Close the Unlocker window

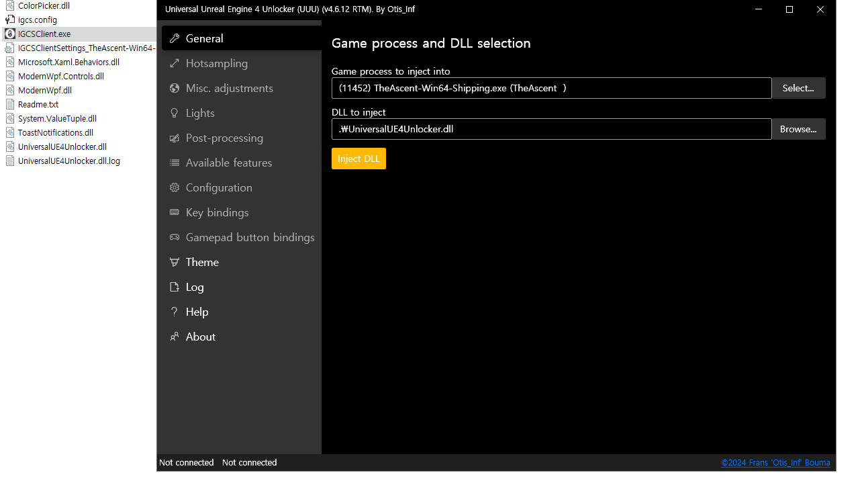[x=820, y=9]
